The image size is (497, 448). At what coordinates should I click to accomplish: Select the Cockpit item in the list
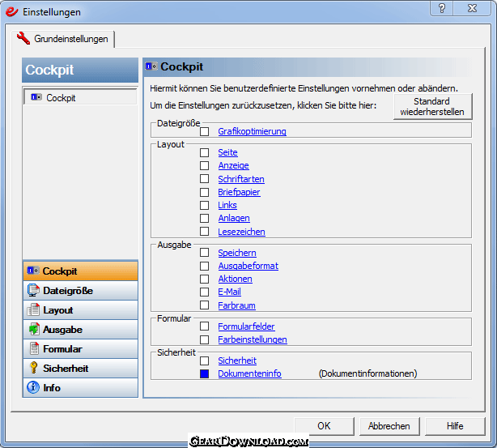point(80,97)
